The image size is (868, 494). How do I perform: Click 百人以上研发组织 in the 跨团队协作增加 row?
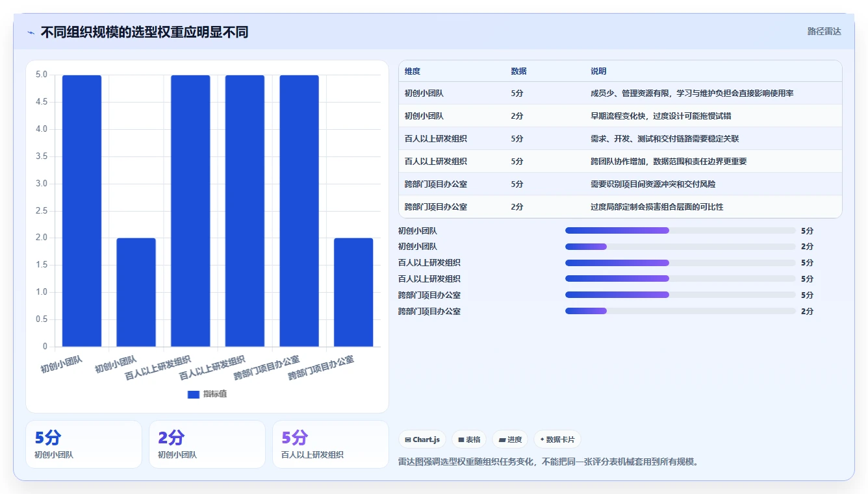[x=436, y=162]
